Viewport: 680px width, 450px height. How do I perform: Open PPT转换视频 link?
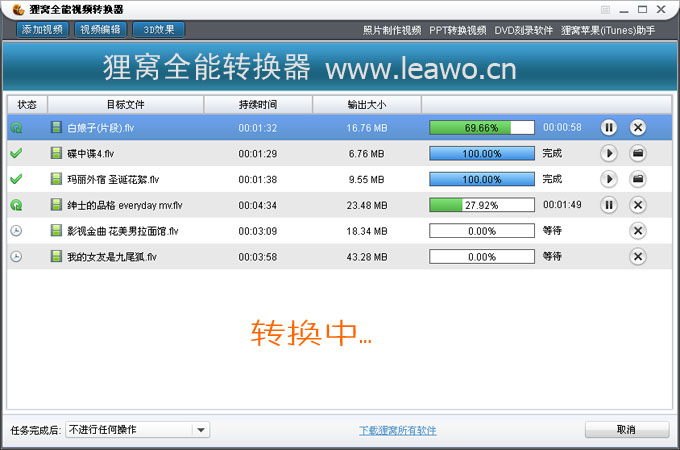[458, 30]
